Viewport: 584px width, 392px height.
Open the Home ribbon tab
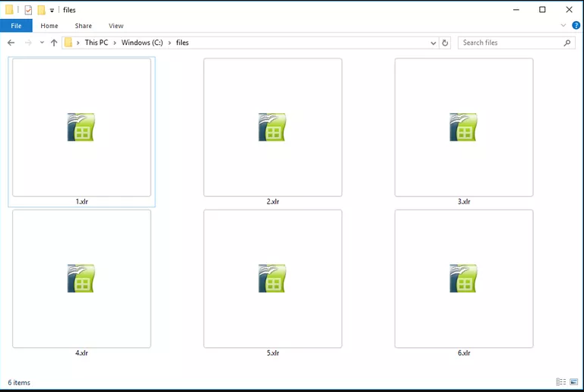49,26
